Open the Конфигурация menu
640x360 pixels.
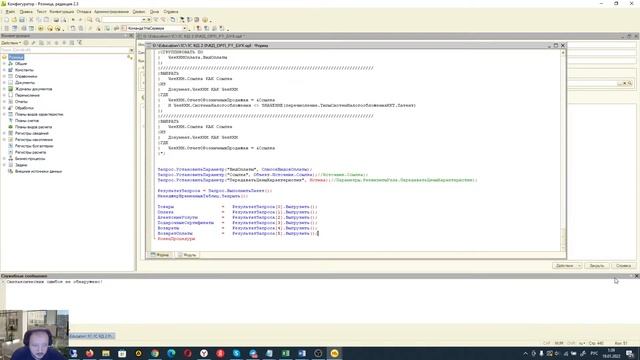pyautogui.click(x=62, y=12)
